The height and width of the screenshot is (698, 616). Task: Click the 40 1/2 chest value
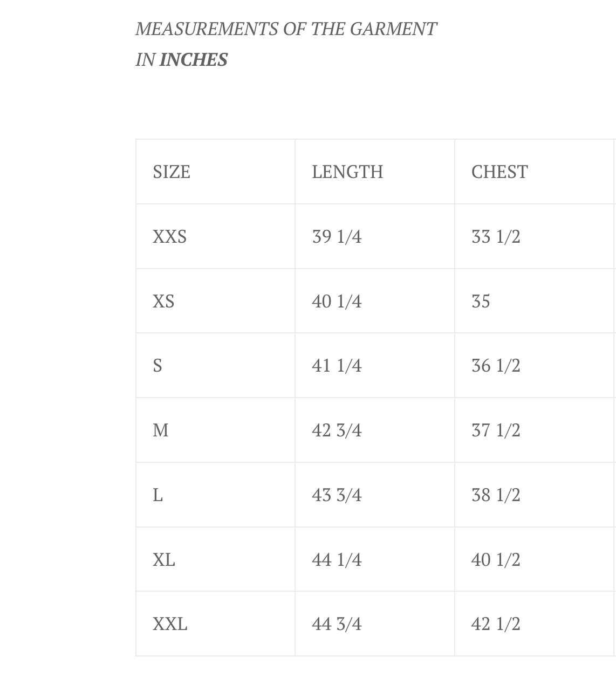coord(496,560)
